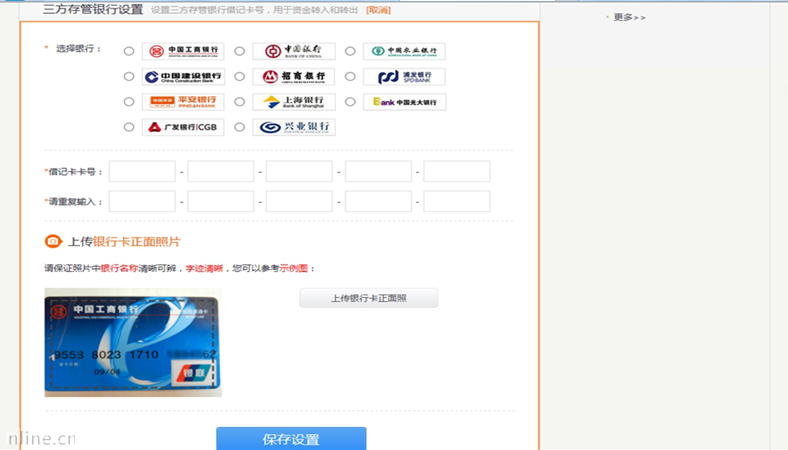Focus third 借记卡卡号 card number box
Image resolution: width=788 pixels, height=450 pixels.
[x=299, y=171]
